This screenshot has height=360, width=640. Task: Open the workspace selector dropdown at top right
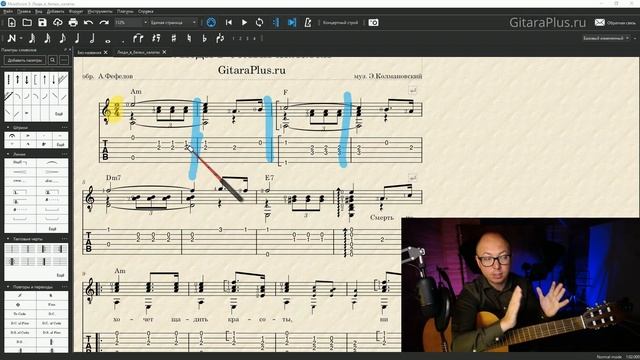tap(606, 38)
